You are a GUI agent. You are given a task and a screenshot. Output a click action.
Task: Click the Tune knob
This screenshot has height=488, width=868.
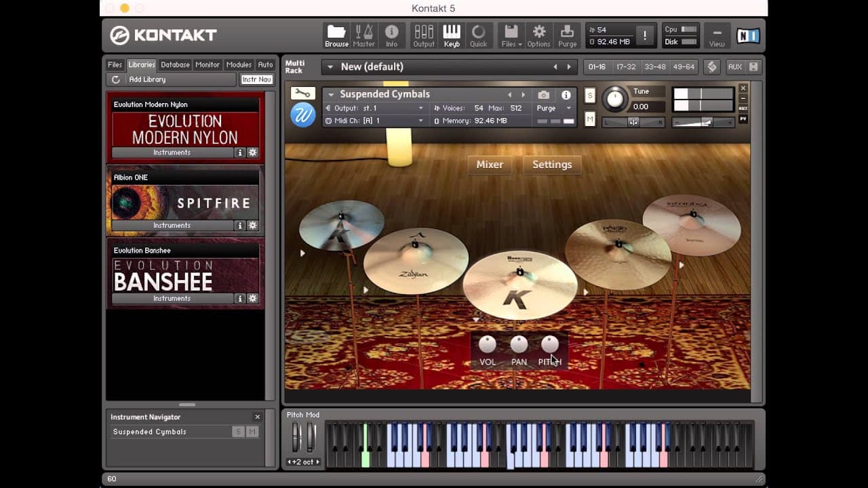point(615,99)
